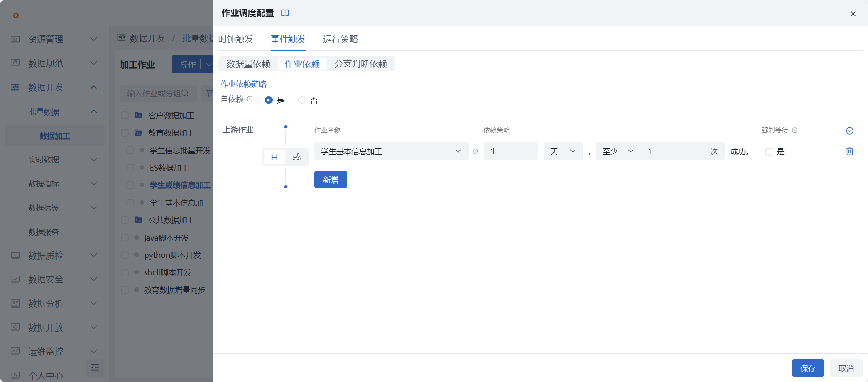Image resolution: width=868 pixels, height=382 pixels.
Task: Click the 数据安全 sidebar icon
Action: click(x=15, y=279)
